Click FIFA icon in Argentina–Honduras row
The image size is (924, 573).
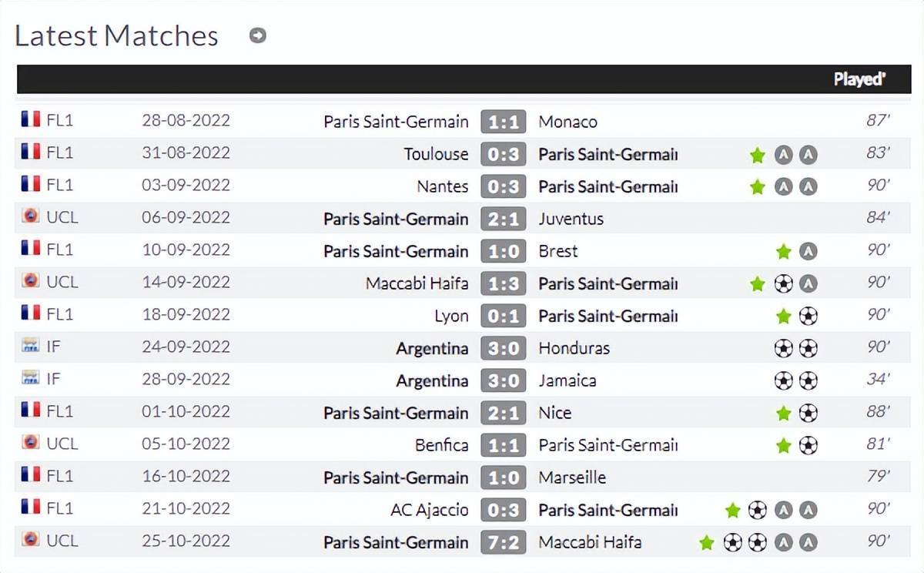31,346
